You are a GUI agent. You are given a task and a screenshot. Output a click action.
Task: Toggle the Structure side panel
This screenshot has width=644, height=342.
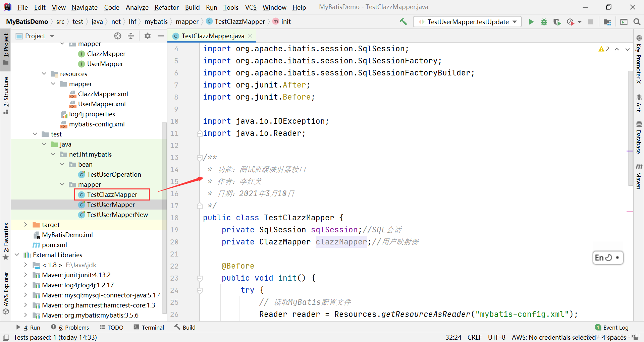(6, 96)
